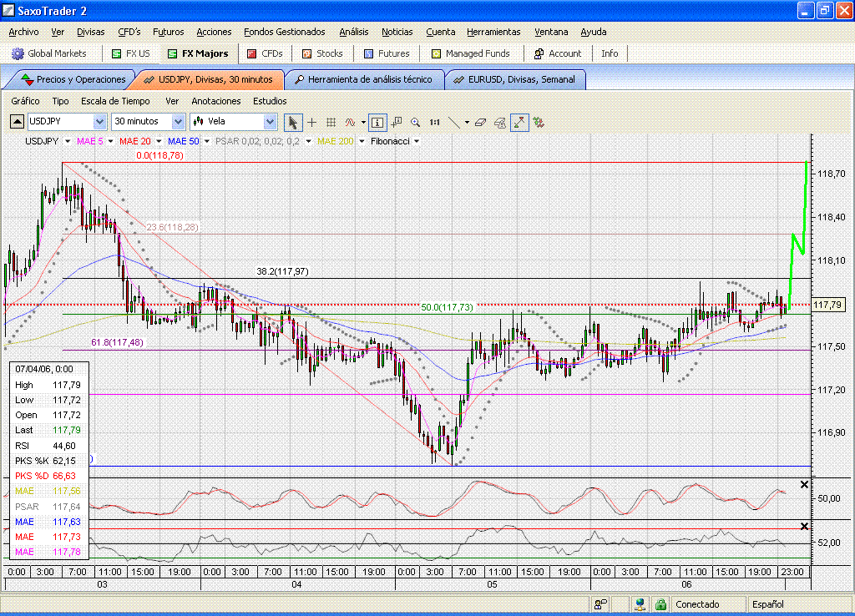Open the USDJPY instrument combo box
The width and height of the screenshot is (855, 616).
tap(66, 121)
